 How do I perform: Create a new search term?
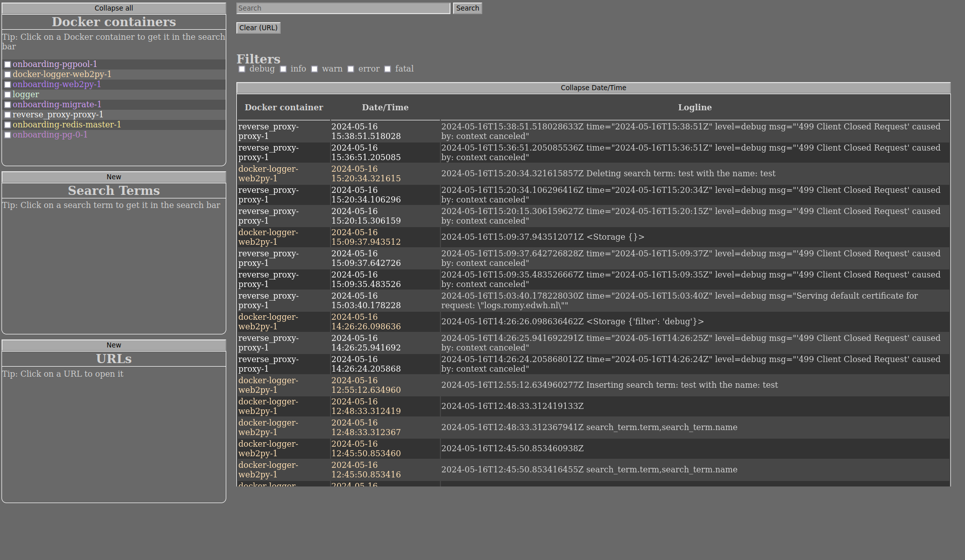click(x=114, y=177)
